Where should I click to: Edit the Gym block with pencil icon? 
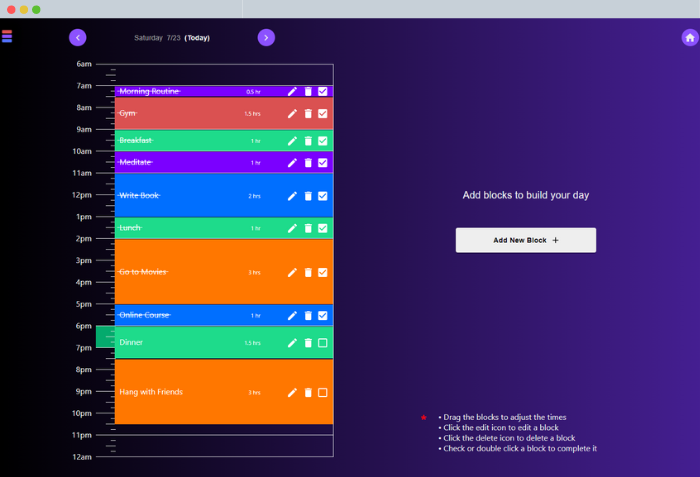pos(292,113)
